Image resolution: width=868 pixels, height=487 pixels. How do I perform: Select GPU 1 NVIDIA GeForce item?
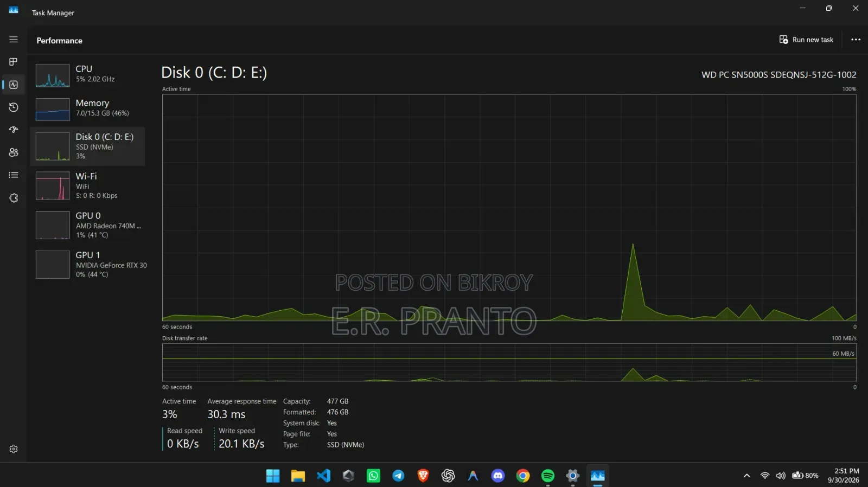[88, 265]
